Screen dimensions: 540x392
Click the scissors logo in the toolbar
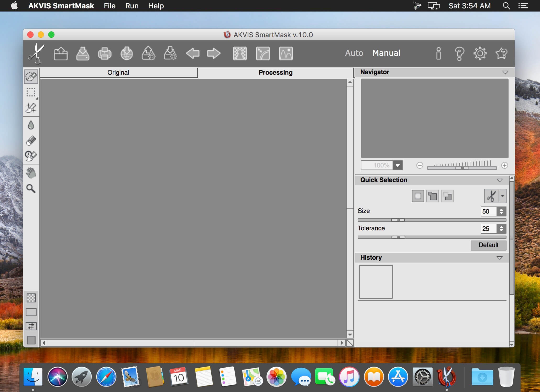[37, 53]
